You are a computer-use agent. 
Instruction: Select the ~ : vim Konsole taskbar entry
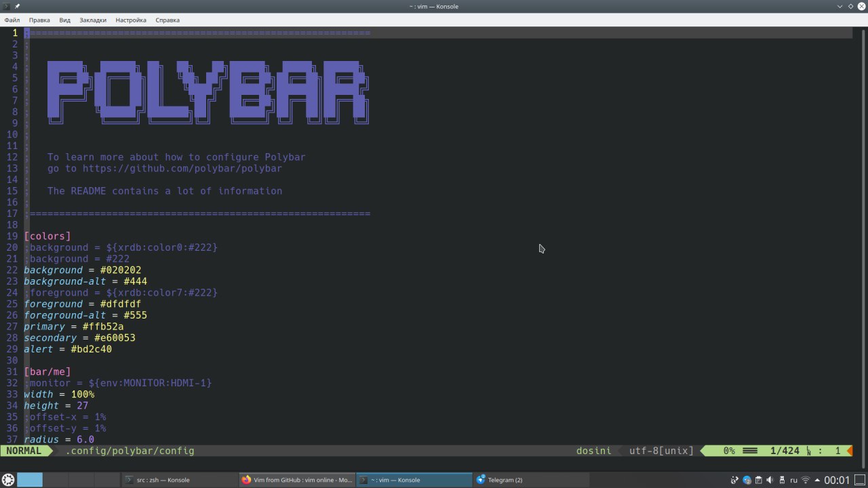click(414, 480)
